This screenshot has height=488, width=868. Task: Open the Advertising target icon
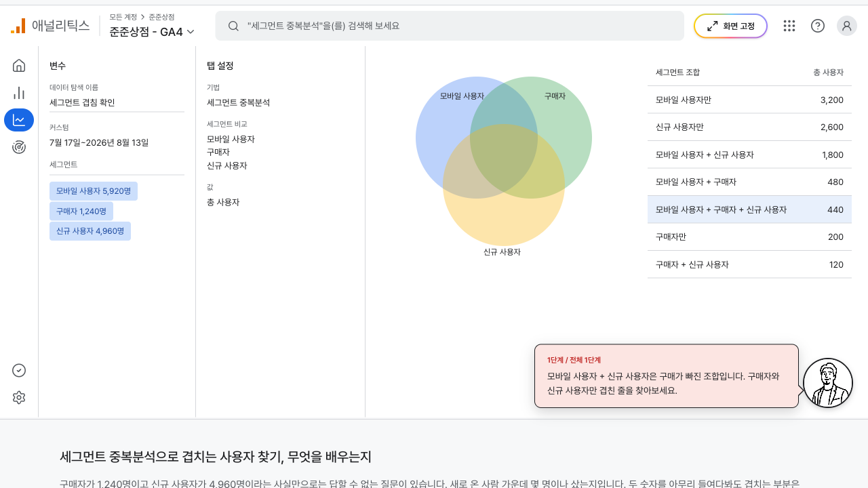click(19, 147)
